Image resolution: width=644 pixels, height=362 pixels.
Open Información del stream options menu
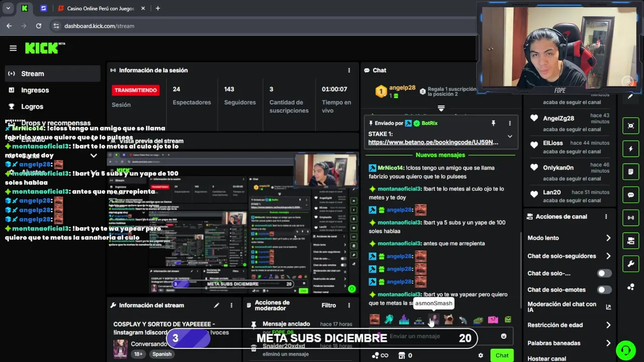231,305
